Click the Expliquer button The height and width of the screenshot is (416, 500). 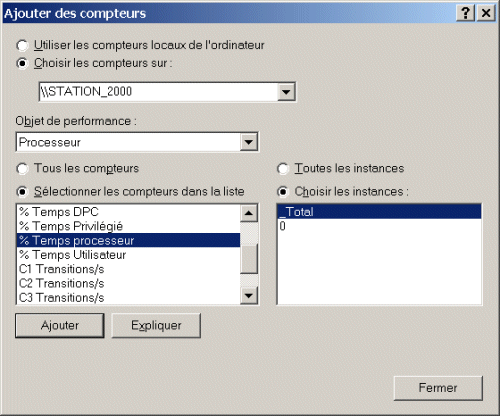[x=156, y=325]
